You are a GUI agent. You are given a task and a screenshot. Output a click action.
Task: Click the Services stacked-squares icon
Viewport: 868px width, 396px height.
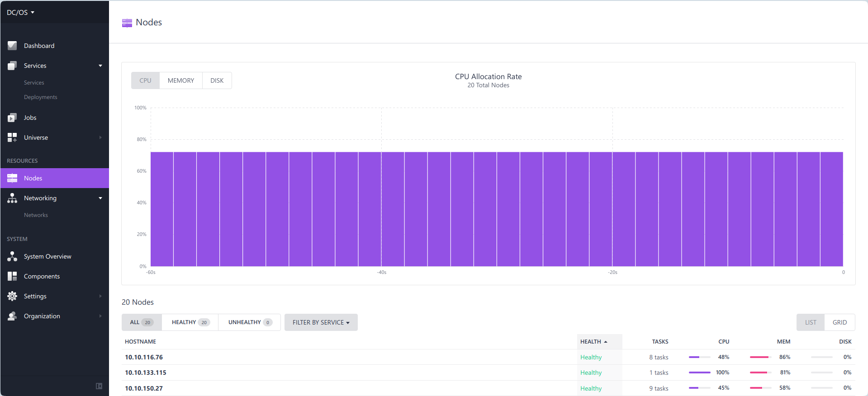tap(12, 66)
